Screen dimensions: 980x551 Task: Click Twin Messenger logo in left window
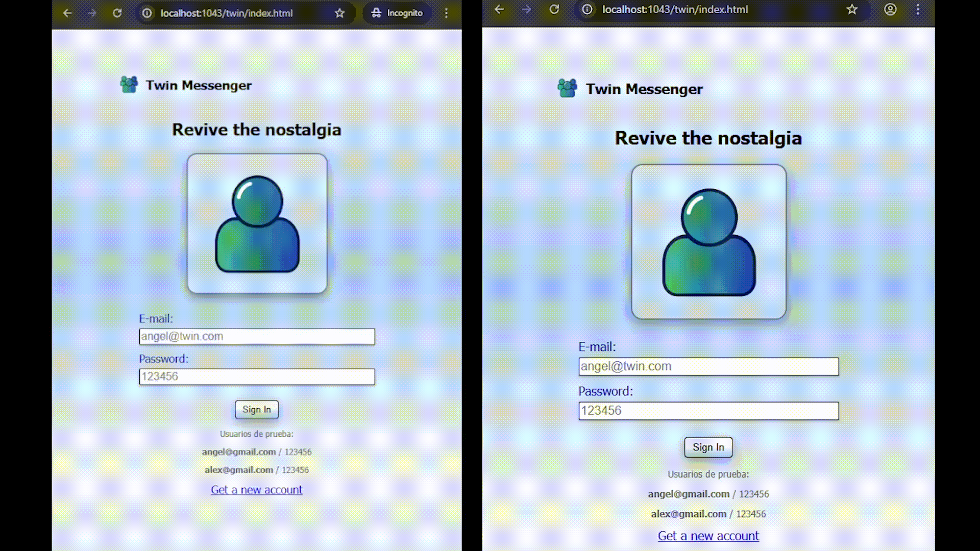[x=129, y=85]
